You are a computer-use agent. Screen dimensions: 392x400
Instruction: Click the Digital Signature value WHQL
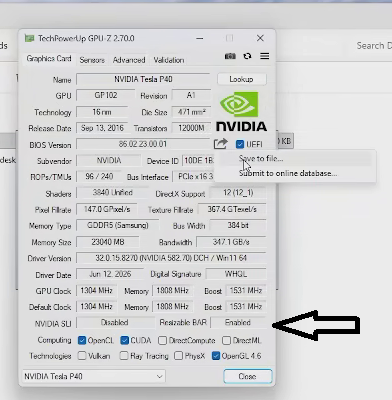(236, 274)
